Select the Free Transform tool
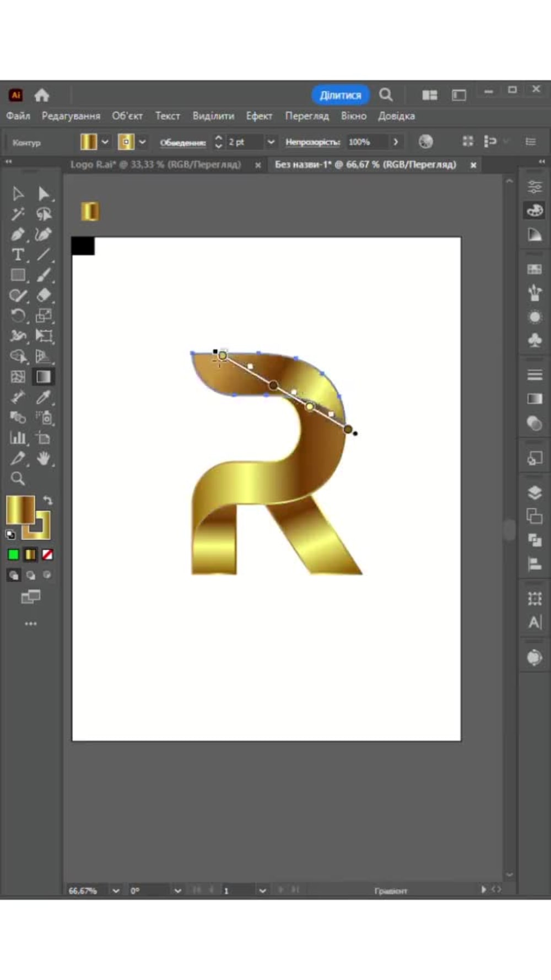The width and height of the screenshot is (551, 980). [44, 336]
